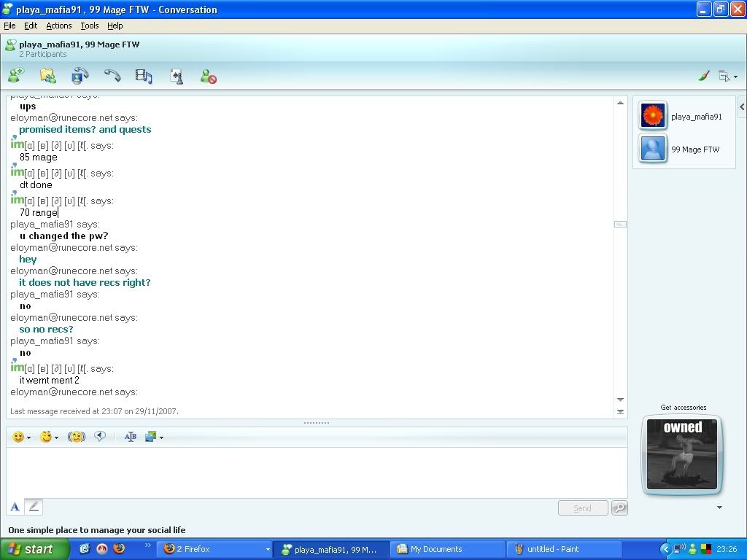The height and width of the screenshot is (560, 747).
Task: Open the share files folder icon
Action: coord(47,75)
